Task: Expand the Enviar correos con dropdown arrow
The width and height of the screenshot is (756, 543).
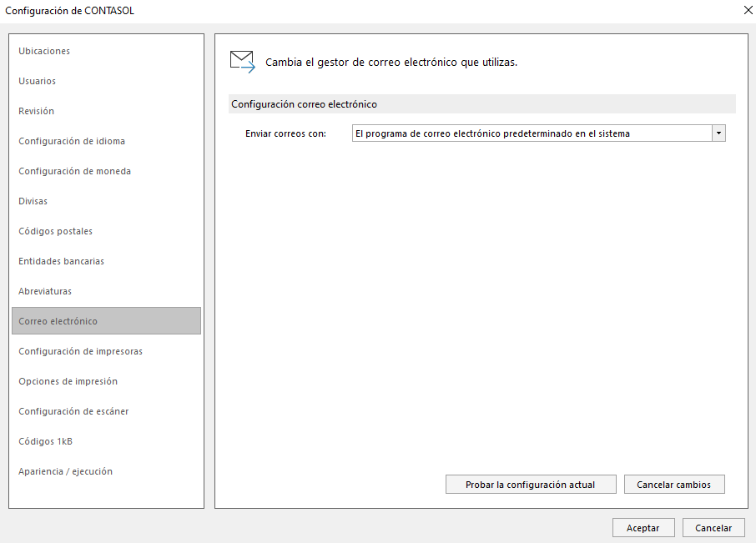Action: (x=718, y=133)
